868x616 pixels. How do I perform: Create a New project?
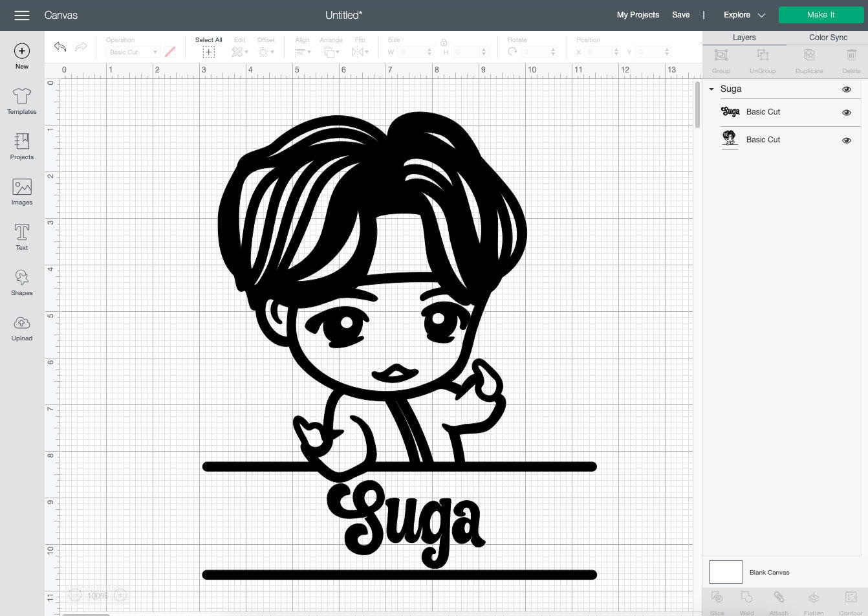[x=22, y=56]
